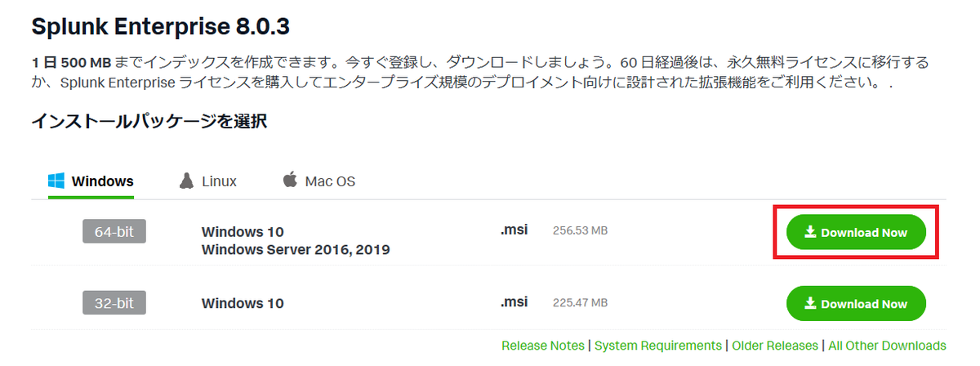
Task: View the Older Releases link
Action: (x=775, y=346)
